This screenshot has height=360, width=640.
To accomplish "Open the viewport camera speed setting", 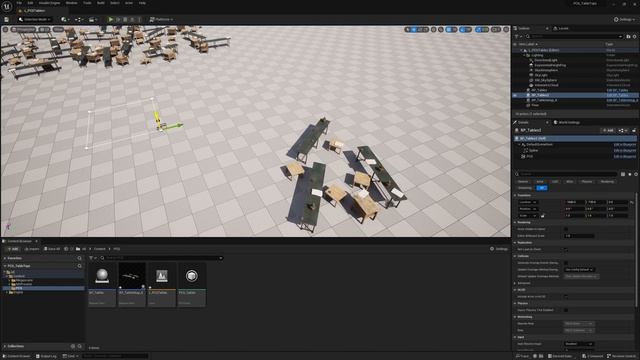I will click(496, 29).
